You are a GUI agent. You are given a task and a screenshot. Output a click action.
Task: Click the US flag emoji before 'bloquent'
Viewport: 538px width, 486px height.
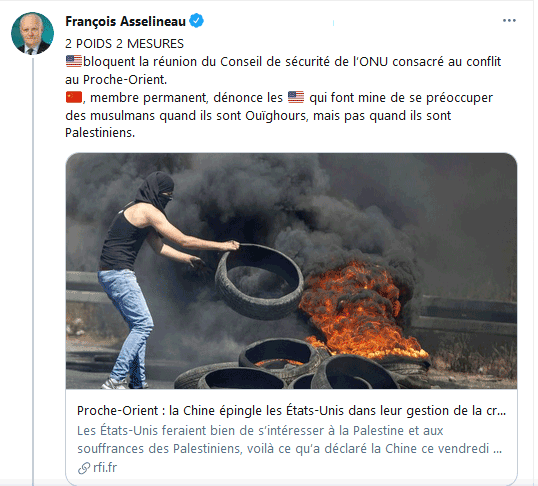(x=74, y=61)
